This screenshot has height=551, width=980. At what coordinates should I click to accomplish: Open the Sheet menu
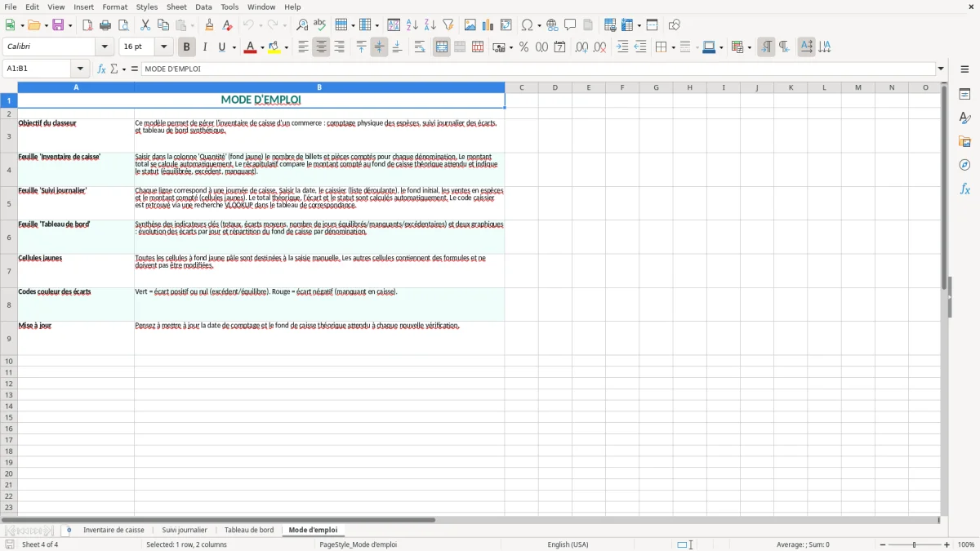[x=176, y=7]
